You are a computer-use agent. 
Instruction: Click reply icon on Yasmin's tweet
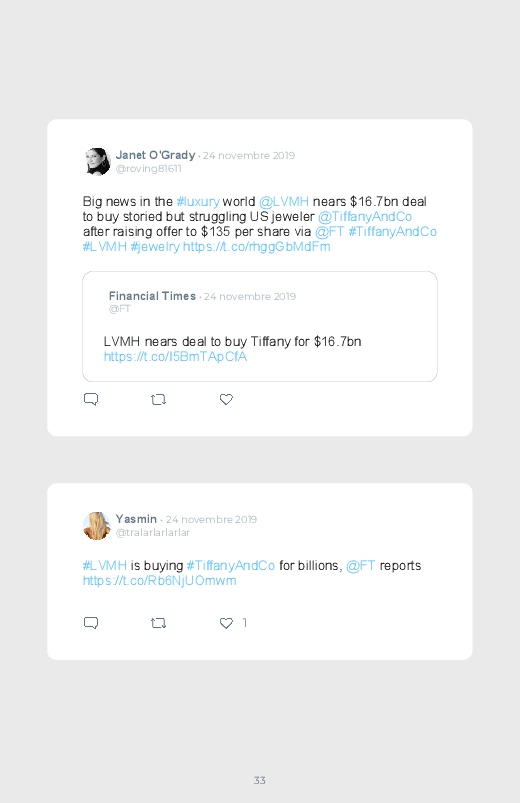point(91,623)
